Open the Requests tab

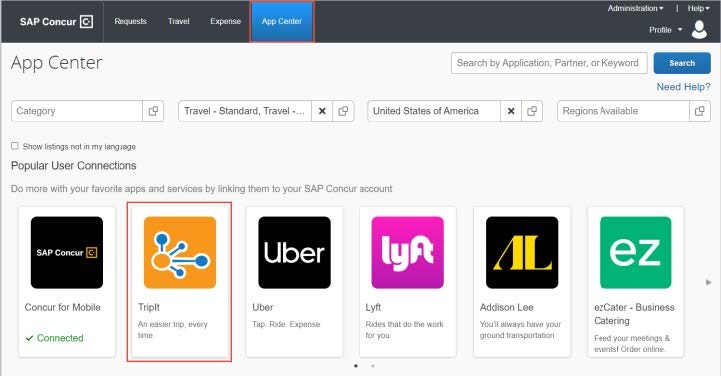tap(131, 21)
